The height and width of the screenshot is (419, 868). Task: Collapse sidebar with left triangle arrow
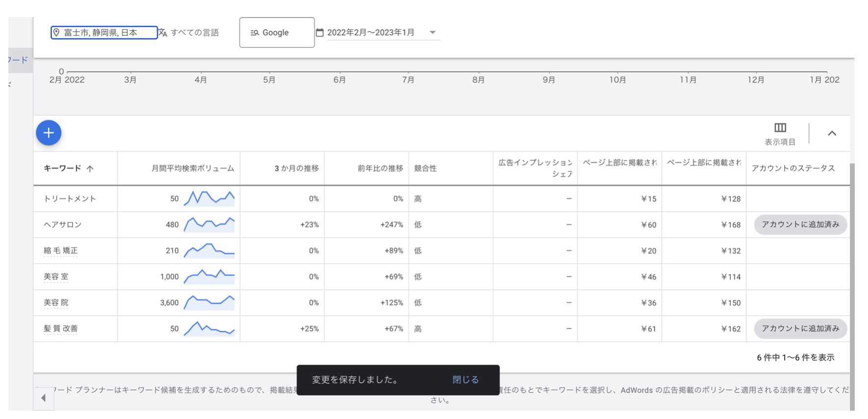[44, 398]
